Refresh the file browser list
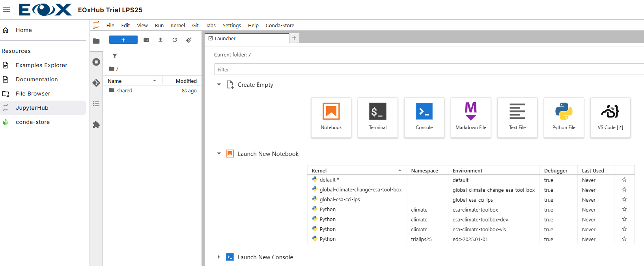 (x=175, y=40)
